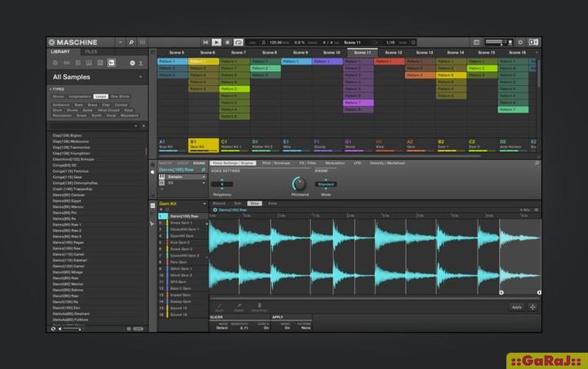The image size is (588, 369).
Task: Open the Pitch / Envelope page
Action: (276, 163)
